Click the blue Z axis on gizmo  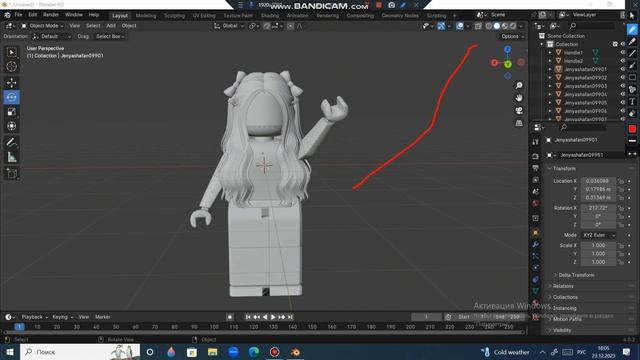click(x=507, y=49)
